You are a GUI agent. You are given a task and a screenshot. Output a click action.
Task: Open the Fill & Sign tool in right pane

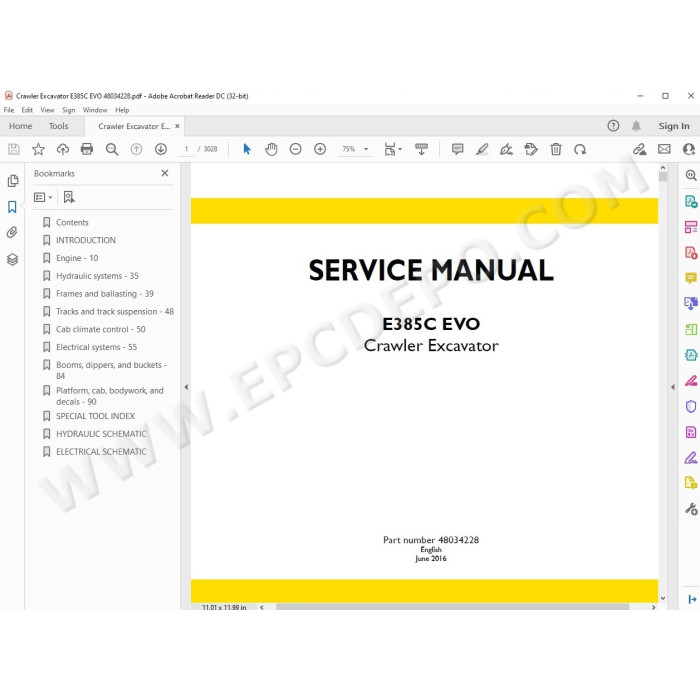point(691,458)
